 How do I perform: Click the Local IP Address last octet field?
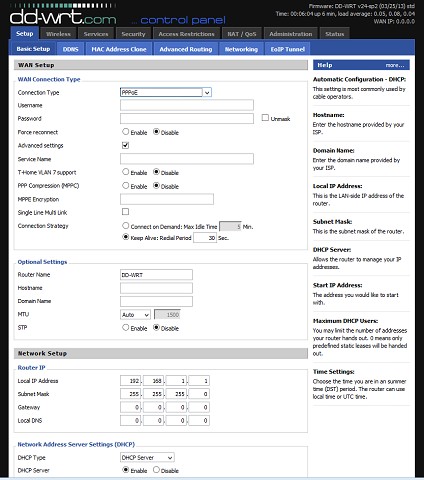[x=199, y=380]
